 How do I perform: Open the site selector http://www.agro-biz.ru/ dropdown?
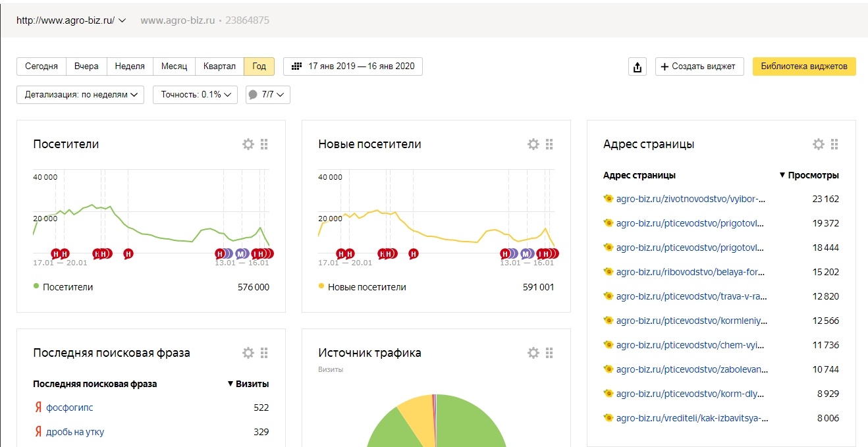pyautogui.click(x=71, y=20)
